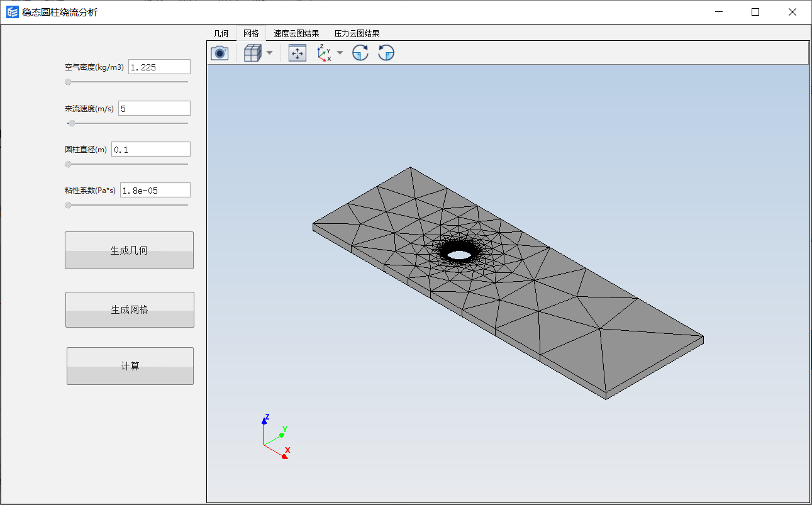812x505 pixels.
Task: Click the 生成几何 button
Action: 129,250
